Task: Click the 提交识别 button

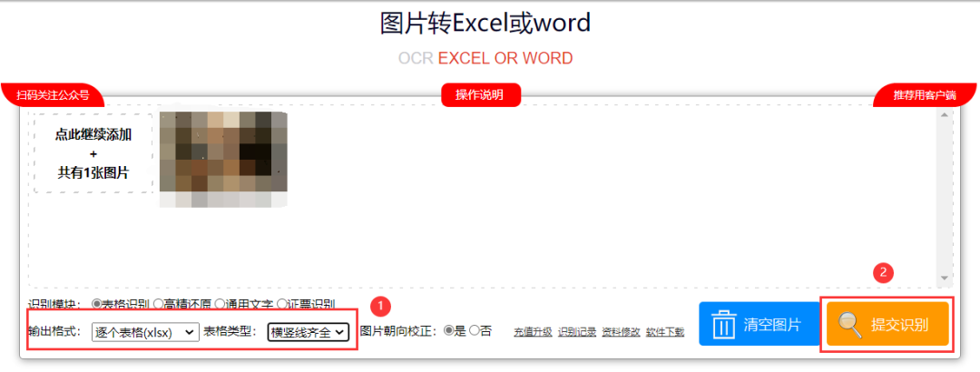Action: click(887, 324)
